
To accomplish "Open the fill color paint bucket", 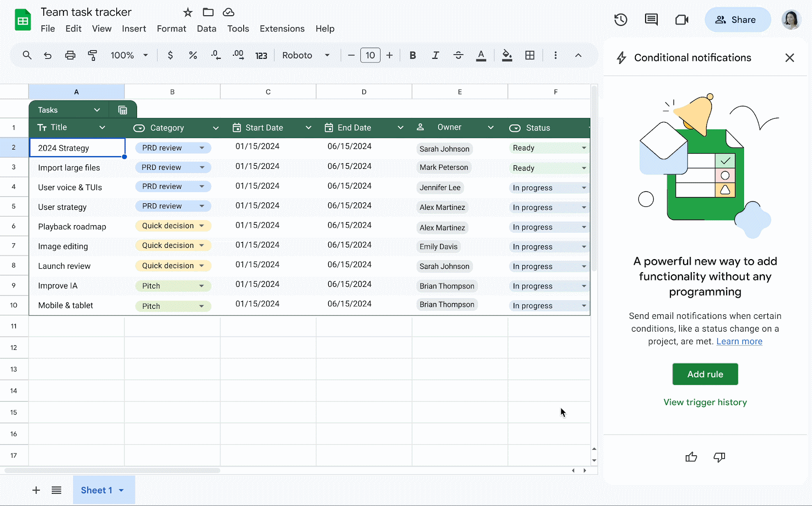I will [506, 55].
